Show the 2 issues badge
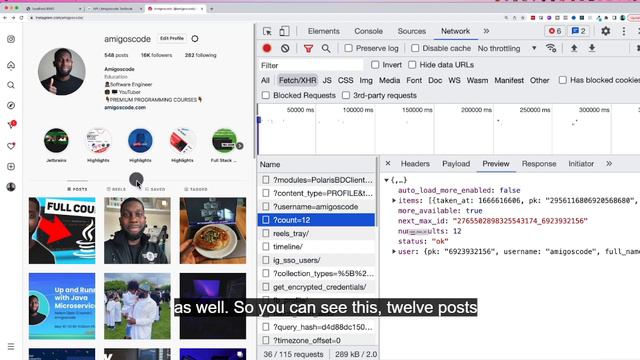640x360 pixels. point(579,31)
